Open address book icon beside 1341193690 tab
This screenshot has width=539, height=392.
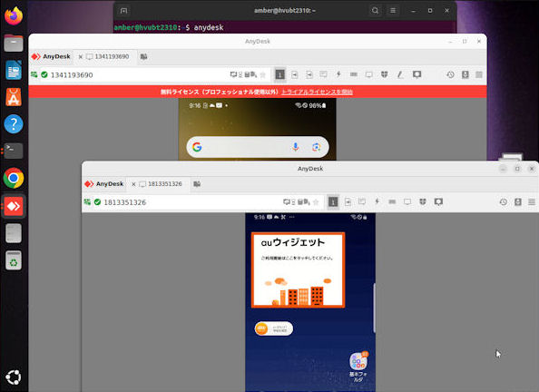pos(143,57)
